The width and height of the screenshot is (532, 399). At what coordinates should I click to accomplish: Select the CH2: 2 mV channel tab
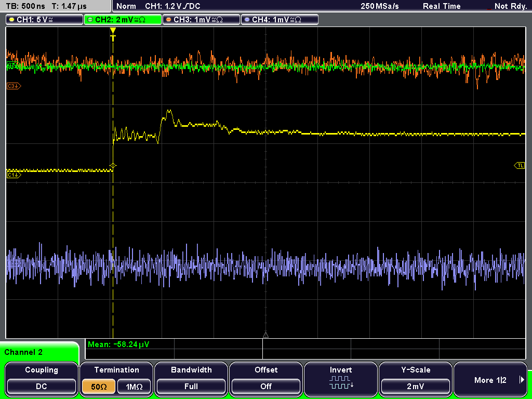(x=123, y=20)
